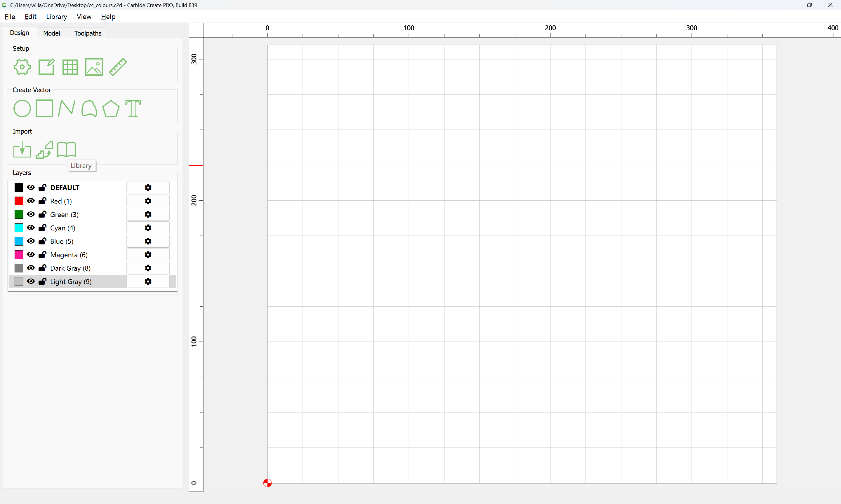841x504 pixels.
Task: Open the Grid settings icon
Action: point(70,67)
